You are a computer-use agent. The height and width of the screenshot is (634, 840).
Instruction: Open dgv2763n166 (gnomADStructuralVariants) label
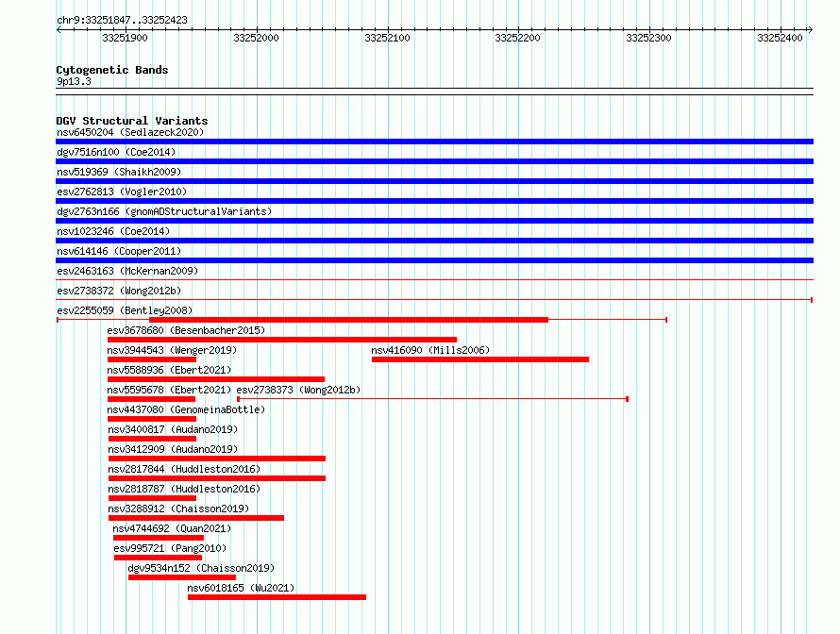(164, 211)
